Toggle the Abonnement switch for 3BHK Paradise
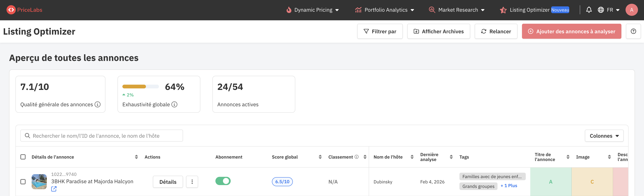Image resolution: width=644 pixels, height=196 pixels. coord(223,181)
